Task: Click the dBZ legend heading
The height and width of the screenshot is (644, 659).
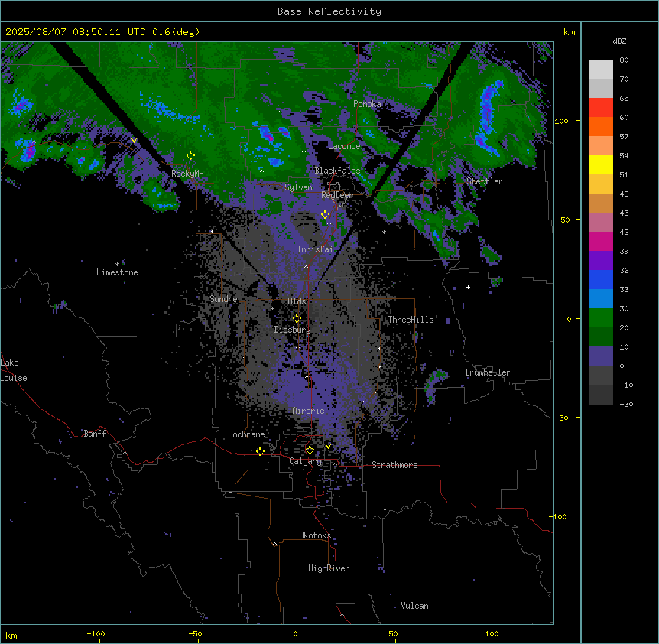Action: [x=619, y=41]
